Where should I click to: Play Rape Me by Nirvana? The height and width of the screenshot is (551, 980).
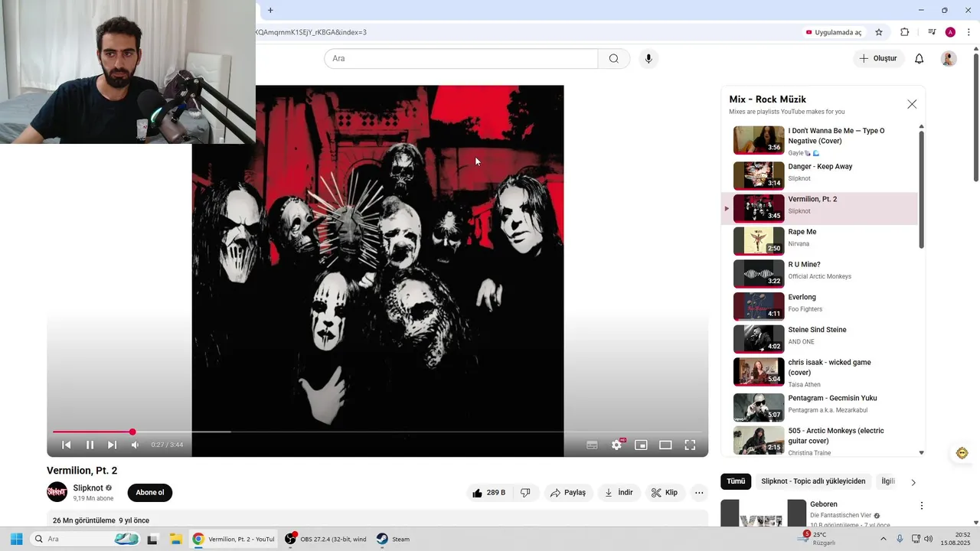coord(819,241)
